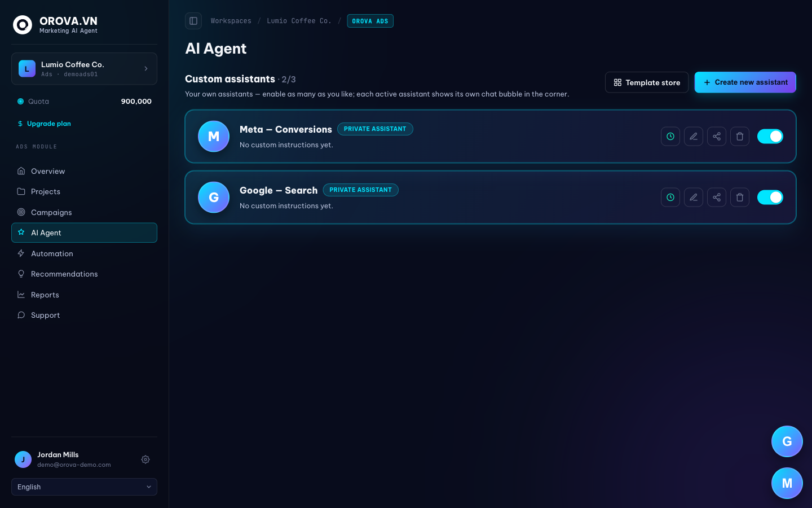Click the Google – Search title
This screenshot has height=508, width=812.
tap(279, 190)
